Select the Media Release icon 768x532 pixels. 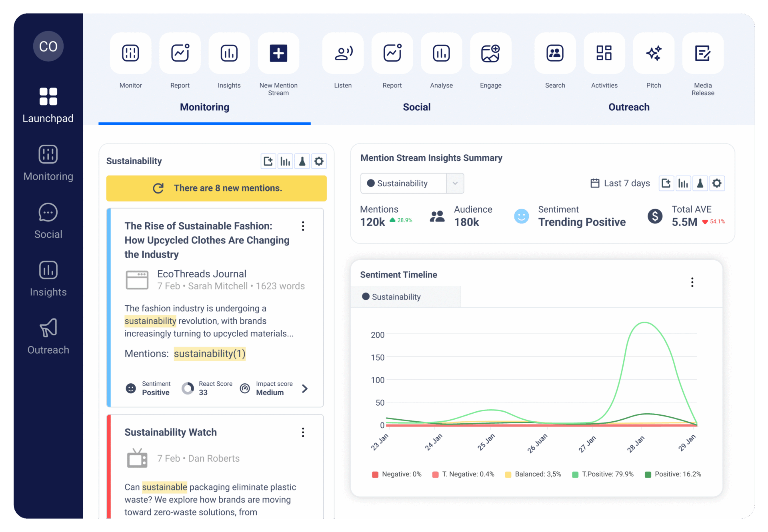[703, 53]
